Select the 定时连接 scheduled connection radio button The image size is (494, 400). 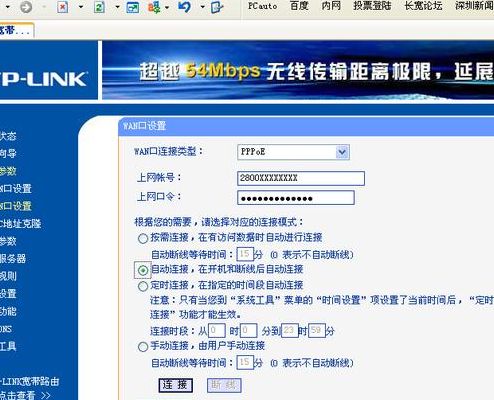pos(143,286)
